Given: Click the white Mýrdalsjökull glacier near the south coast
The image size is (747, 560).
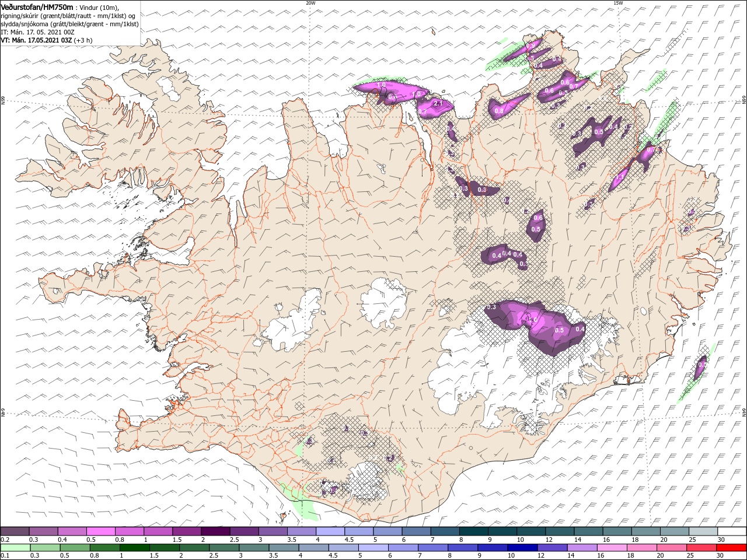Looking at the screenshot, I should (x=366, y=481).
